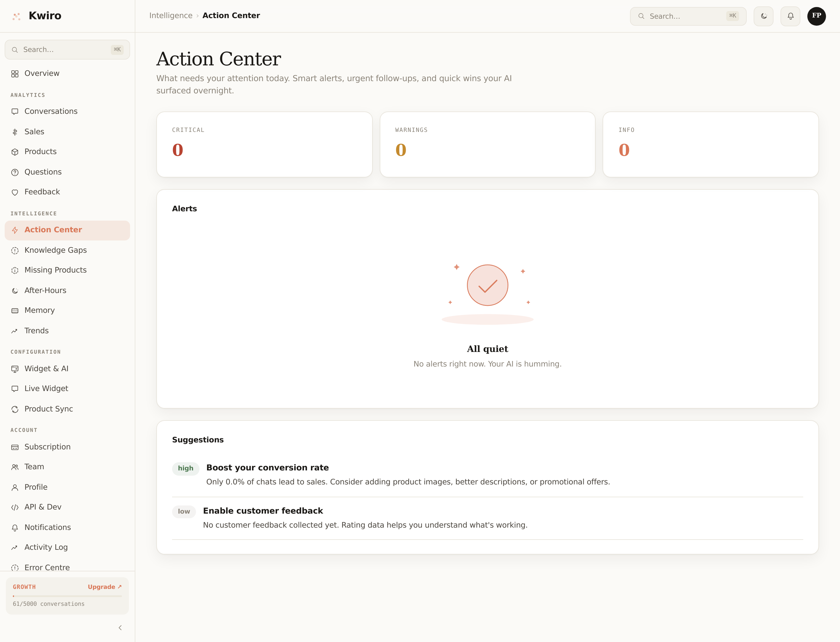
Task: Click the Team people icon
Action: point(15,467)
